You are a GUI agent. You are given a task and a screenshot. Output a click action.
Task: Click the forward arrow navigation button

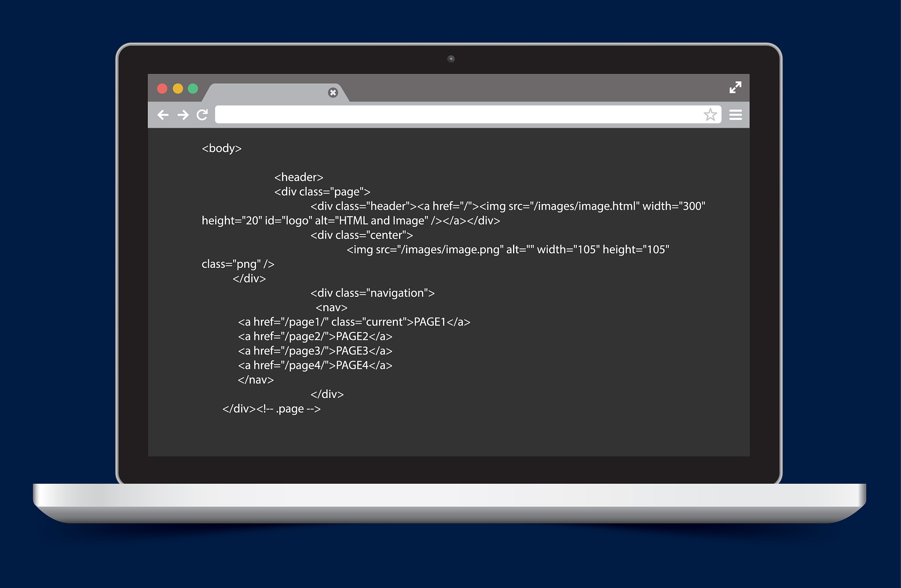coord(183,115)
